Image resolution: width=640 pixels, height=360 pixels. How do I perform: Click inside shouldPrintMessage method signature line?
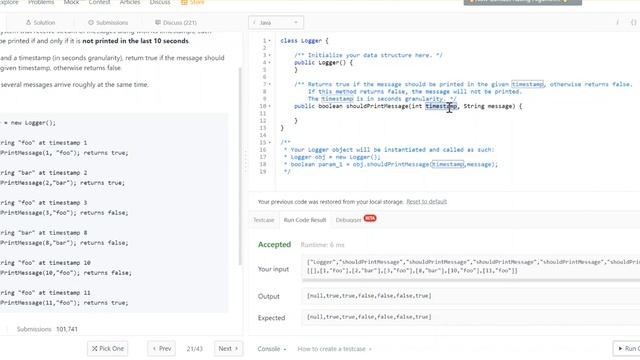tap(408, 106)
